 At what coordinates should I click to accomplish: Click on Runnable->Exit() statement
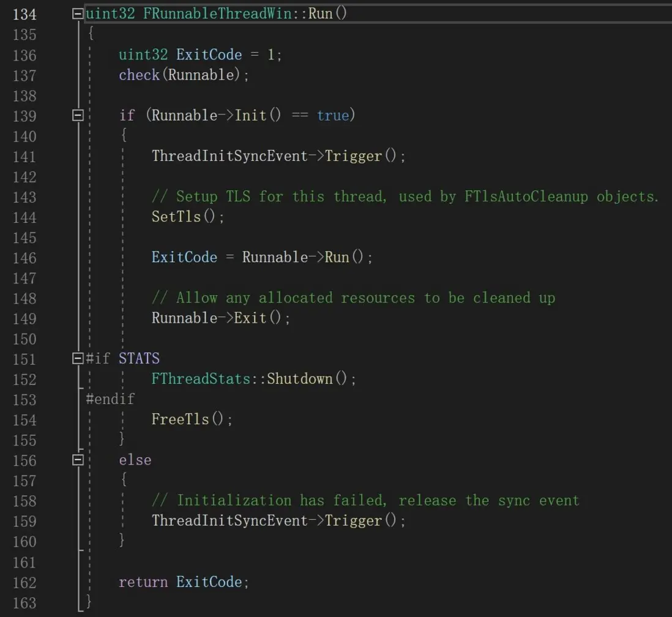(x=221, y=318)
